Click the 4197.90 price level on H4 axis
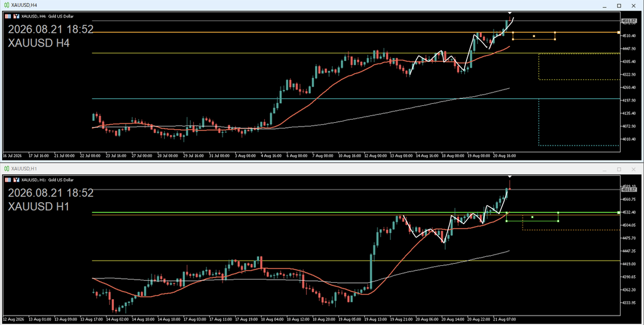 click(629, 100)
